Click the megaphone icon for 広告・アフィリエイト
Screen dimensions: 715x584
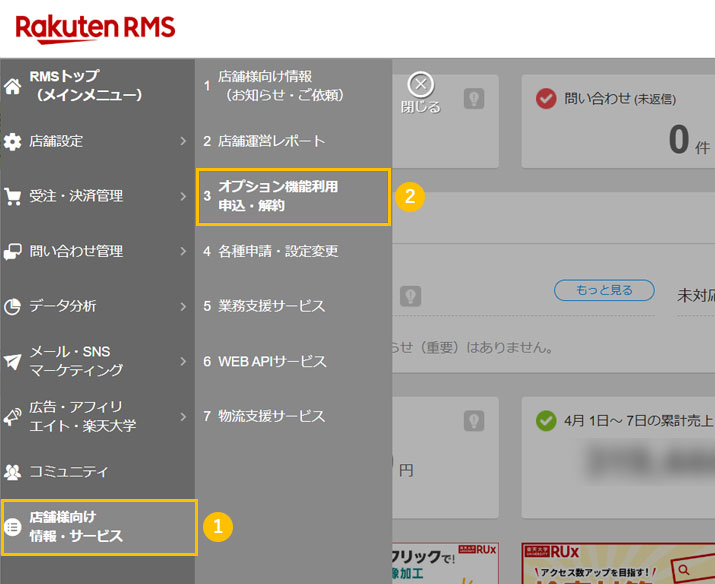pyautogui.click(x=13, y=416)
